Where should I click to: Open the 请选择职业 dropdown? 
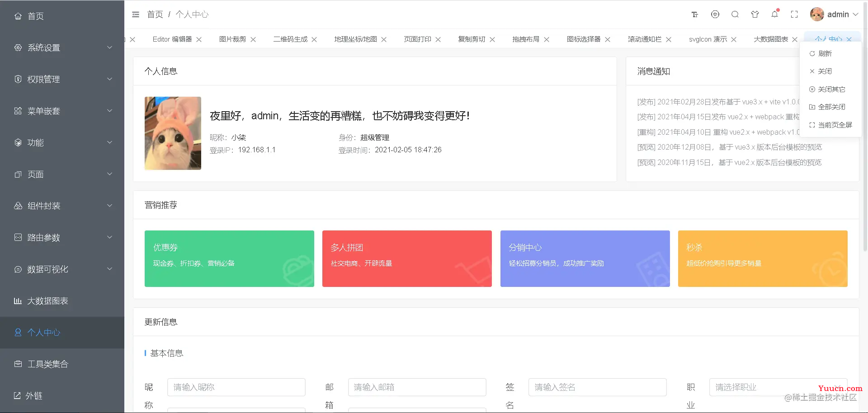[x=778, y=387]
